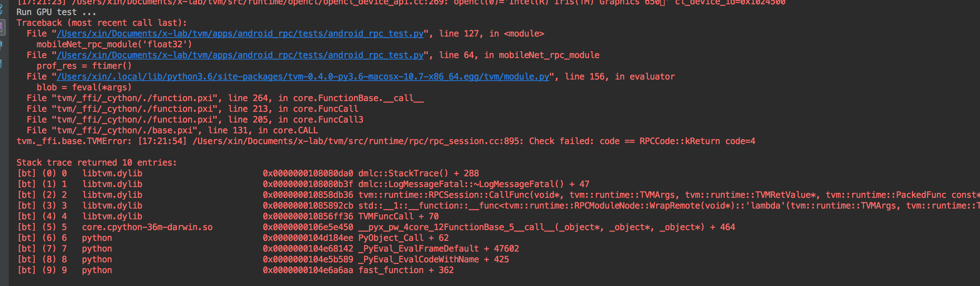
Task: Click the print console output icon
Action: (1, 45)
